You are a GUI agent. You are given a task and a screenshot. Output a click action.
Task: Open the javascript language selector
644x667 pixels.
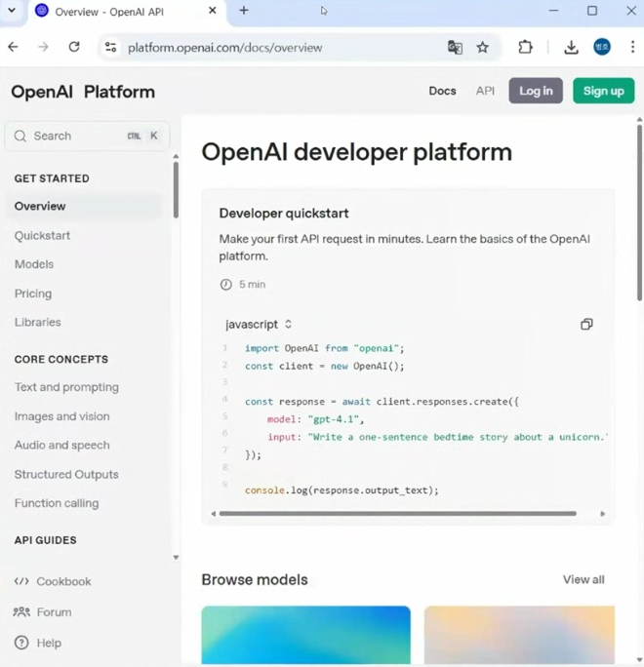click(259, 324)
